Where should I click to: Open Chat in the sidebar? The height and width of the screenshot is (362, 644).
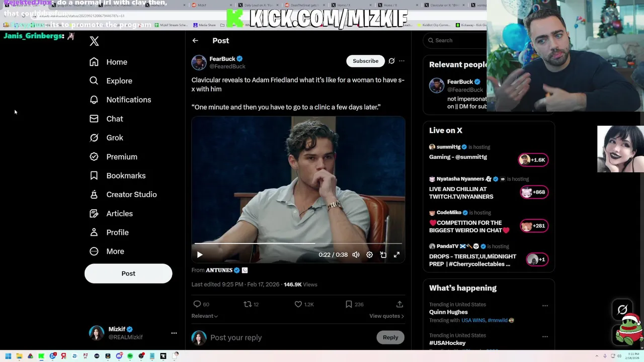click(106, 119)
